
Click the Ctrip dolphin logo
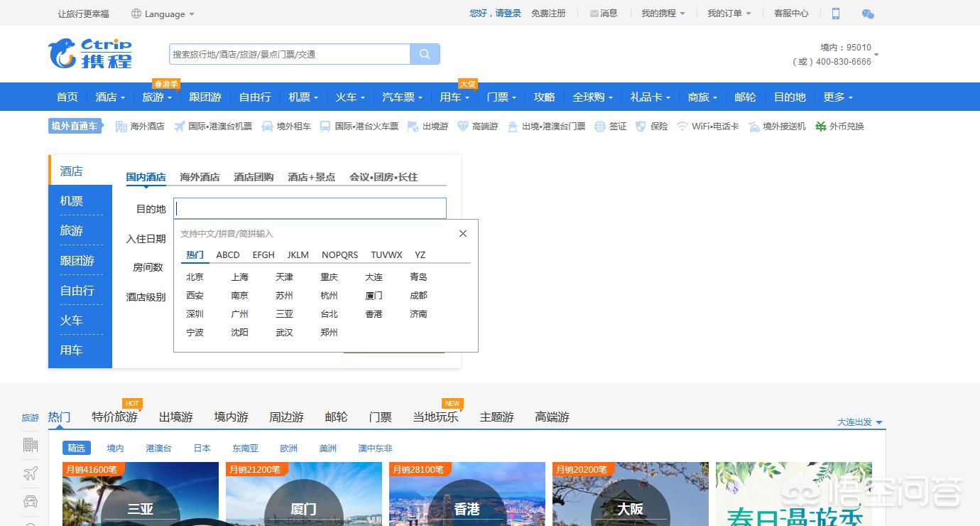click(90, 53)
